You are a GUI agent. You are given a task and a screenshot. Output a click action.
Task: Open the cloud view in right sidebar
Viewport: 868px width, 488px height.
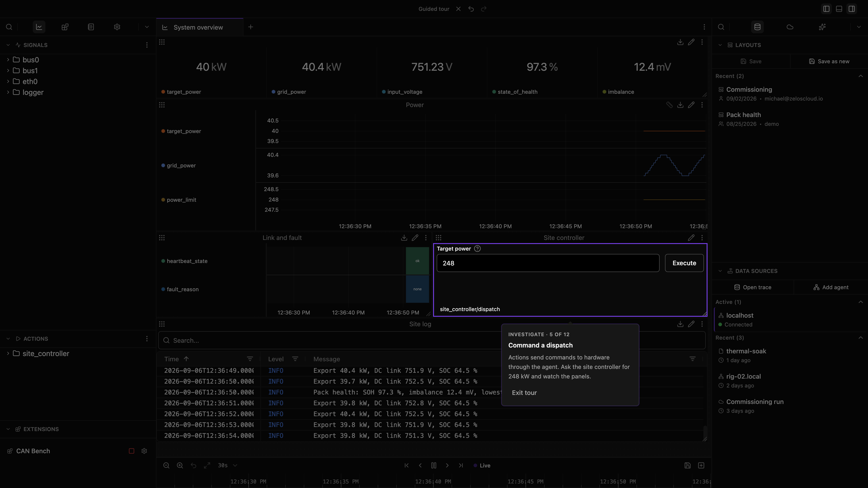pos(790,27)
